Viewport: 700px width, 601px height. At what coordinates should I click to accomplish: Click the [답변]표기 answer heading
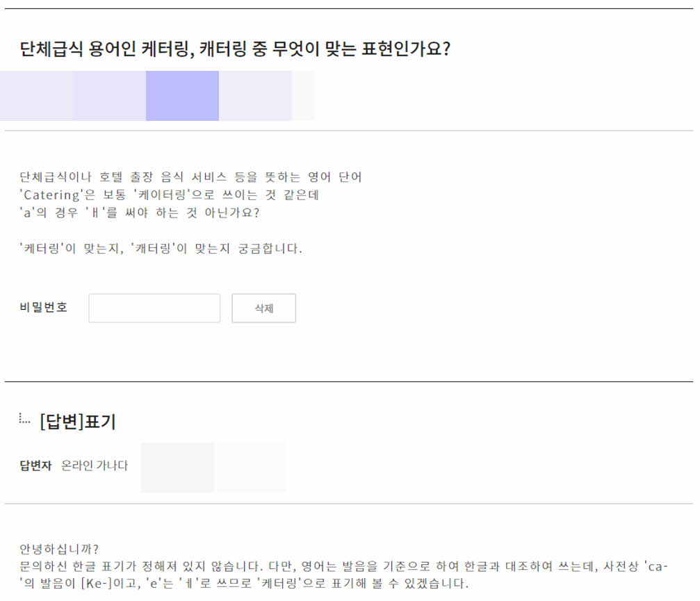pos(78,421)
